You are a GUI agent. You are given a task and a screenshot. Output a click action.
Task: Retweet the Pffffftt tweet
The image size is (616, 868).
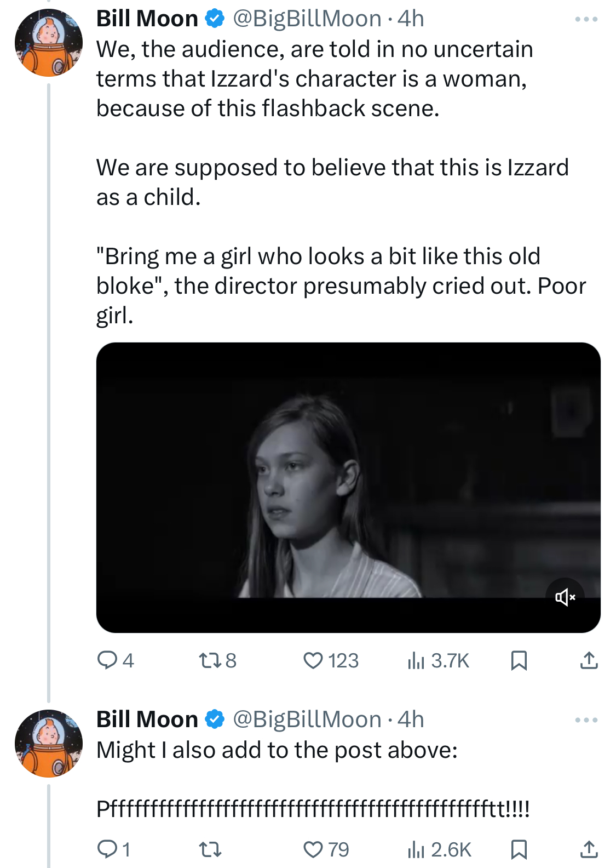click(210, 849)
